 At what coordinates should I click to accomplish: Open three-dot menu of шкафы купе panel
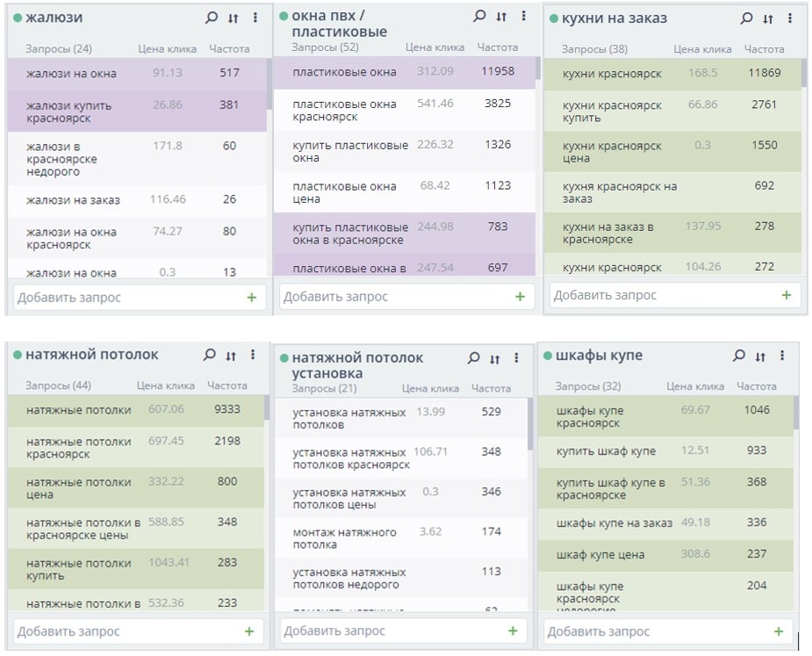point(782,356)
